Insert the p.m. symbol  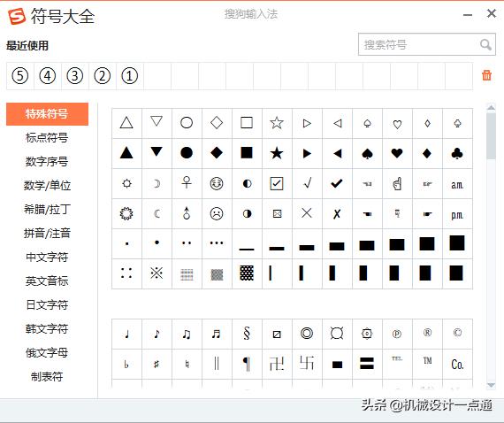click(x=457, y=214)
